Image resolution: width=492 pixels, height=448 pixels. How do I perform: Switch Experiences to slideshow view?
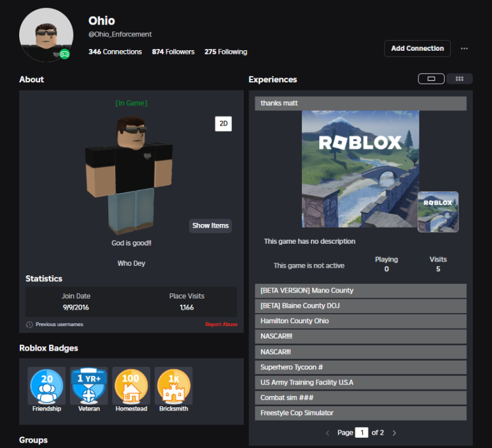[431, 79]
